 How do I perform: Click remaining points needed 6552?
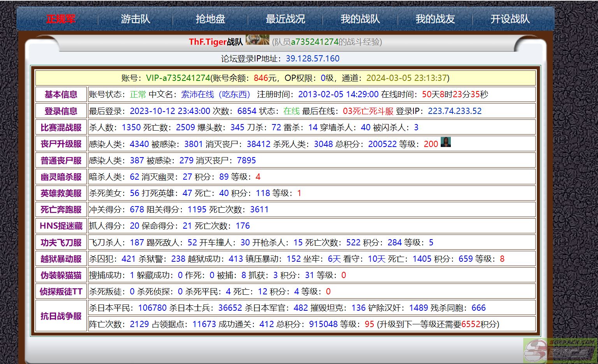click(471, 324)
